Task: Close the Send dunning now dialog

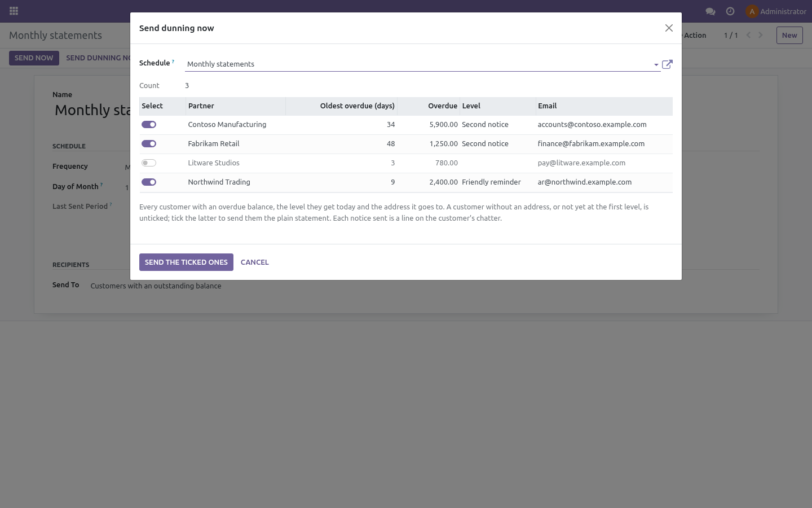Action: (x=669, y=28)
